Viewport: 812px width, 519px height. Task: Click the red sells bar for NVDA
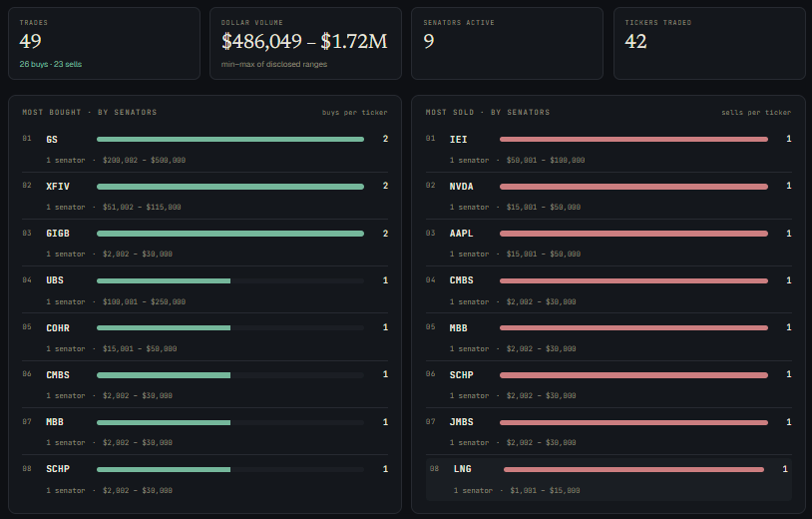[633, 187]
